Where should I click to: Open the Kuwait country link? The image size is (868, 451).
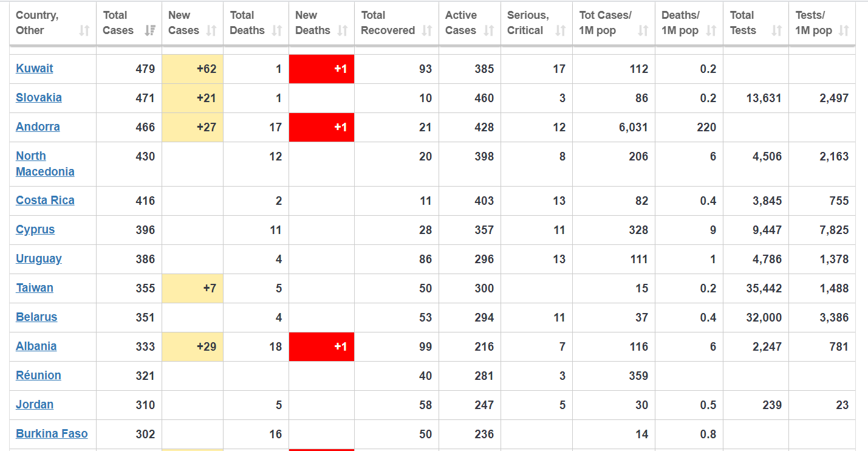[x=35, y=69]
